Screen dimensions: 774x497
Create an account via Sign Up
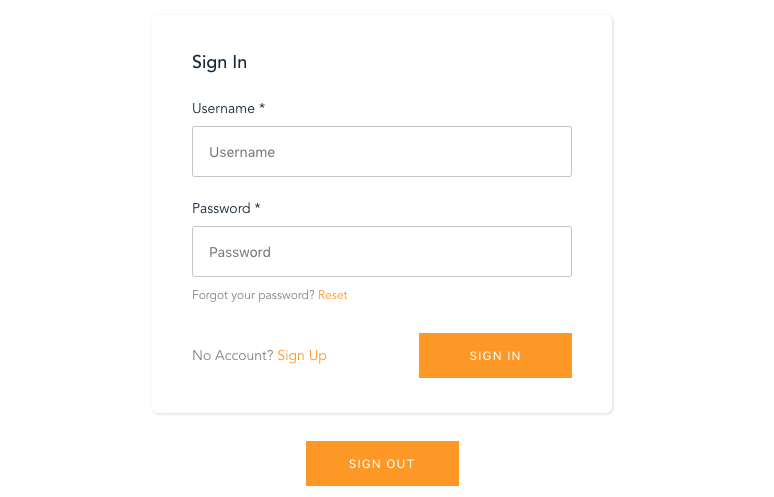tap(302, 355)
